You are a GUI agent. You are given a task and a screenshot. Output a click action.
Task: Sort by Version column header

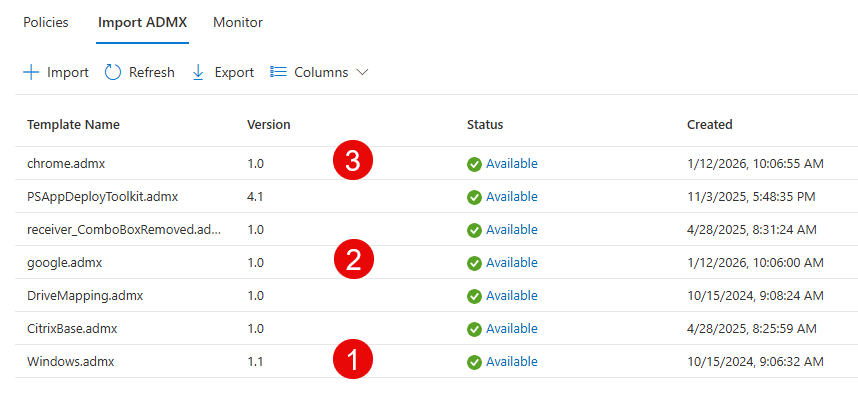[269, 125]
